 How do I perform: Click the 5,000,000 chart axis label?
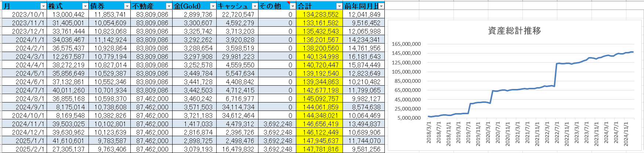pos(409,118)
